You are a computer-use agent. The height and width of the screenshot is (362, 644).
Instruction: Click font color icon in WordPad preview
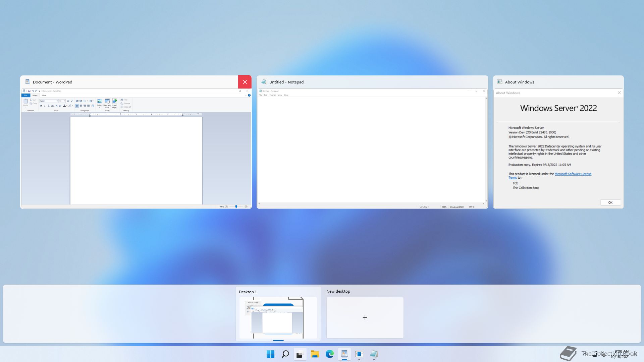[x=64, y=106]
